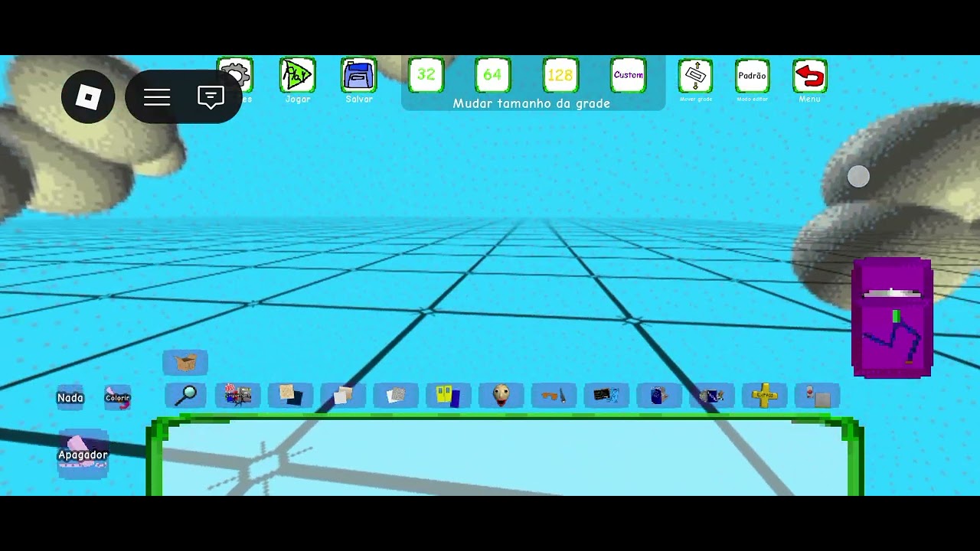Select the blue locker category
Viewport: 980px width, 551px height.
(659, 396)
